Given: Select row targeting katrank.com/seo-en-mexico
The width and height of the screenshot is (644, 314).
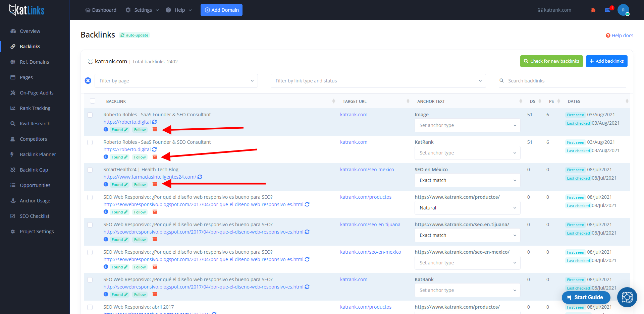Looking at the screenshot, I should 90,252.
